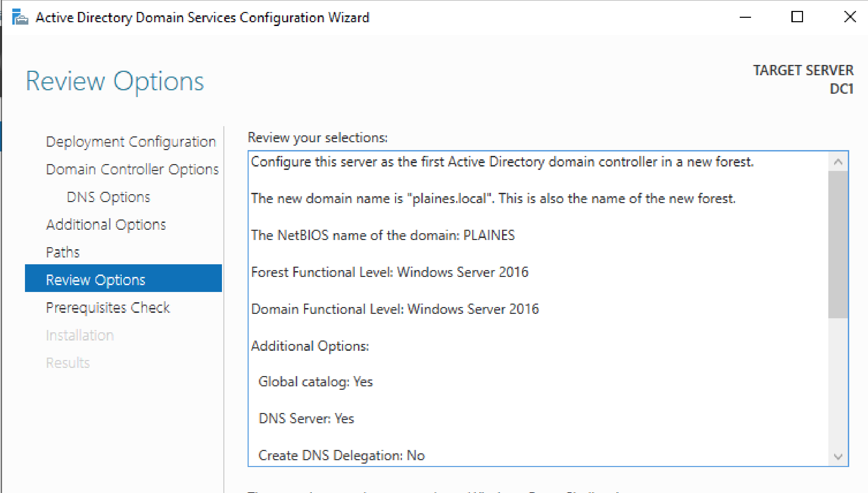
Task: Open the Deployment Configuration step
Action: (x=131, y=142)
